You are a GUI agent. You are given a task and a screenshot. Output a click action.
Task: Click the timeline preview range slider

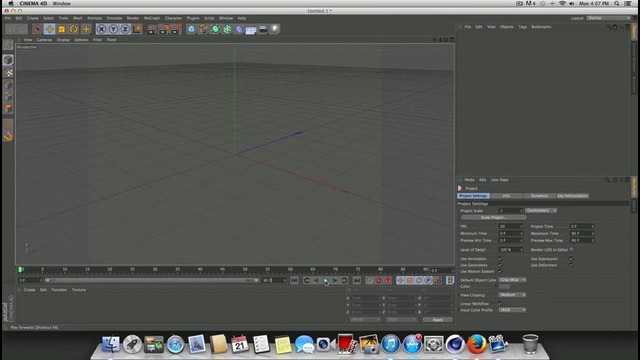(152, 280)
